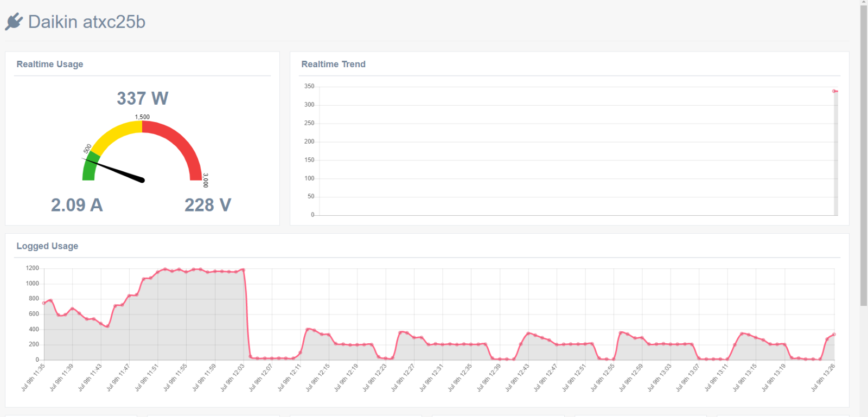Click the plug icon beside Daikin atxc25b

click(14, 22)
